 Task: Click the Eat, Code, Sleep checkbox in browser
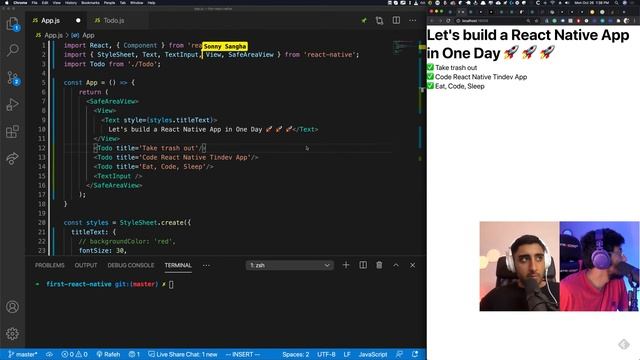430,86
